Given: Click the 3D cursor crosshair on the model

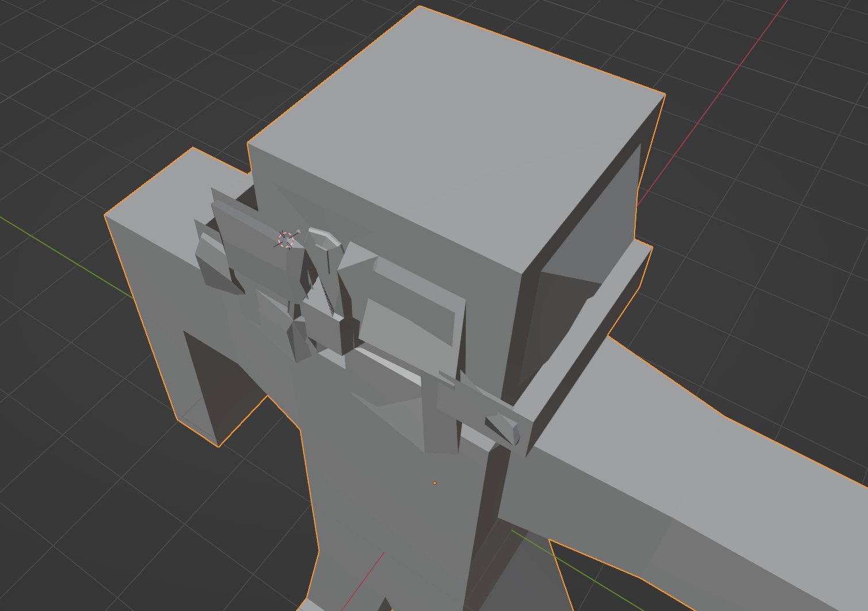Looking at the screenshot, I should (x=286, y=240).
